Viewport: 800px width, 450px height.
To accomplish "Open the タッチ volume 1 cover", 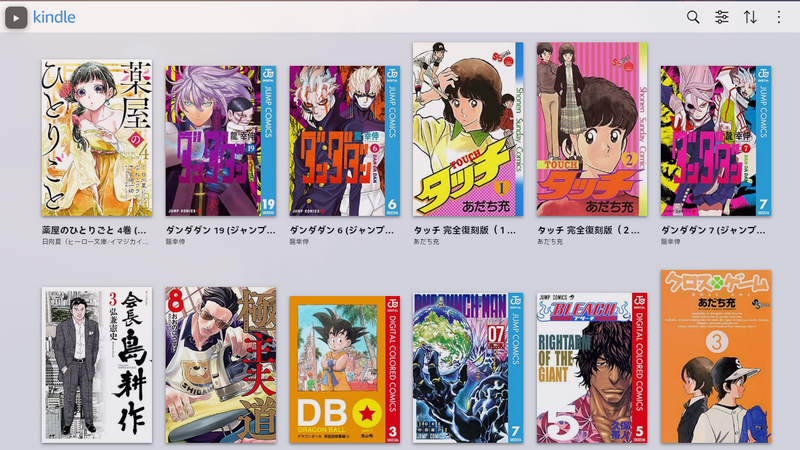I will pos(468,129).
